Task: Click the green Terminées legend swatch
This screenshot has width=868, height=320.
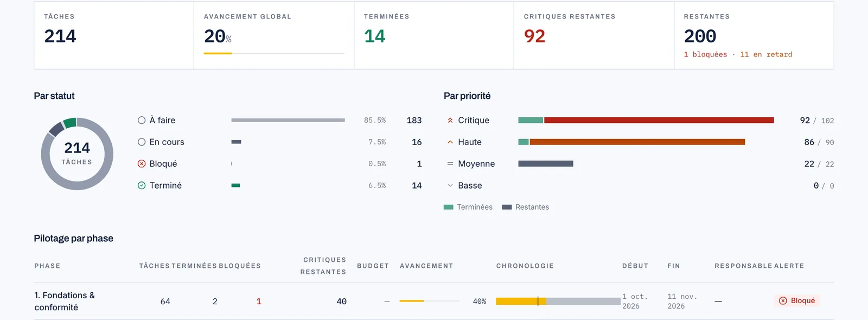Action: tap(449, 207)
